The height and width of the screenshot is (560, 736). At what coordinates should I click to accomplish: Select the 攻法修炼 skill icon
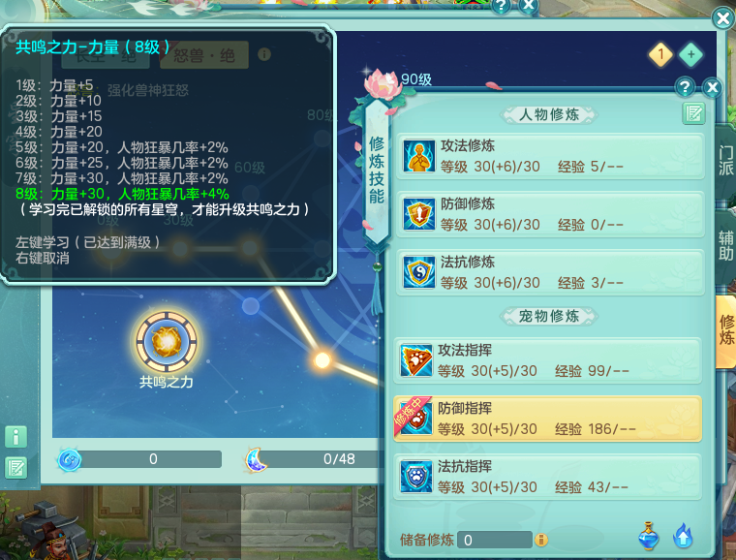(x=418, y=155)
